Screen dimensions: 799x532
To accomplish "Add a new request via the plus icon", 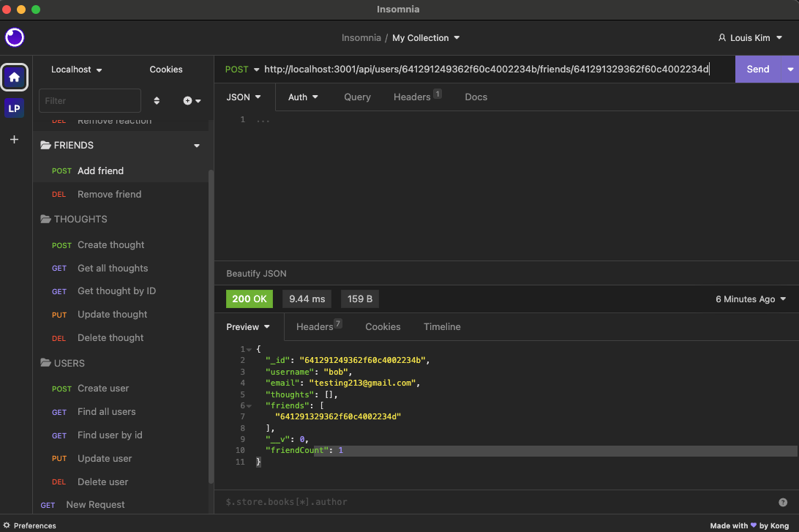I will [x=187, y=101].
